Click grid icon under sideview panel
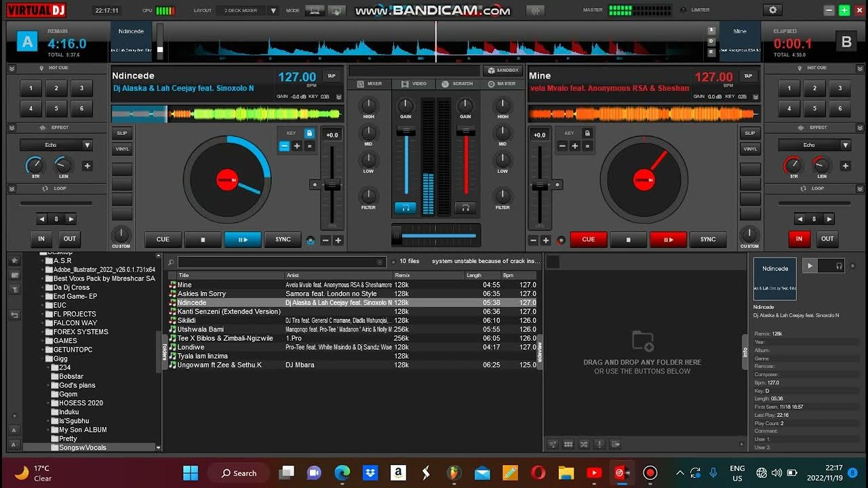The image size is (868, 488). (568, 444)
